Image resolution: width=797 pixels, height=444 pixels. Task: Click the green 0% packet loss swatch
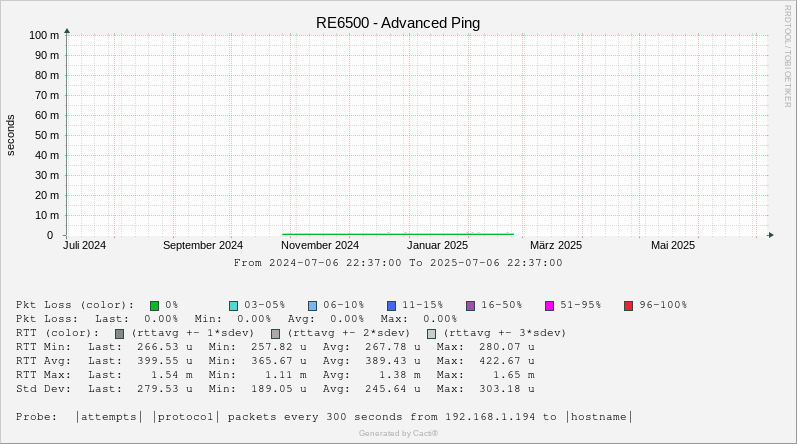155,306
